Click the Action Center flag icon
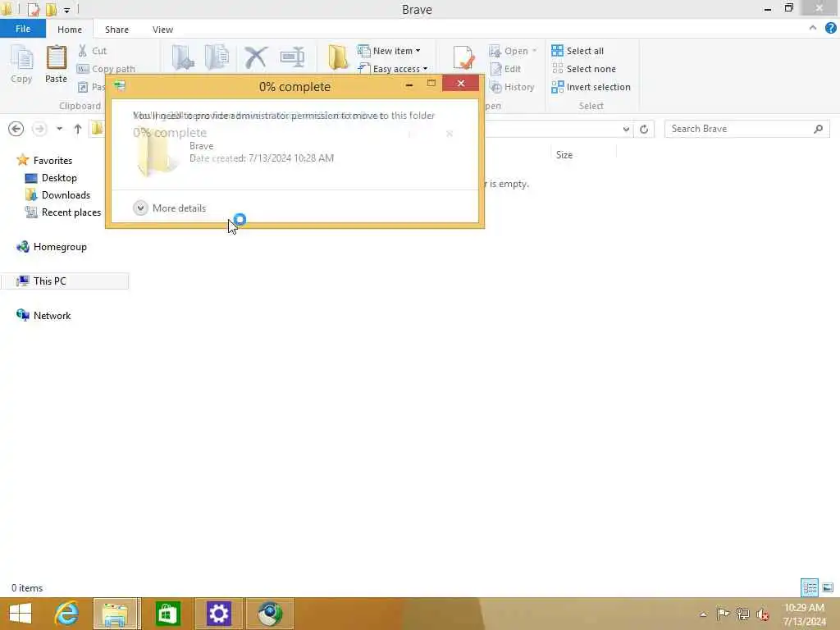The image size is (840, 630). [723, 614]
